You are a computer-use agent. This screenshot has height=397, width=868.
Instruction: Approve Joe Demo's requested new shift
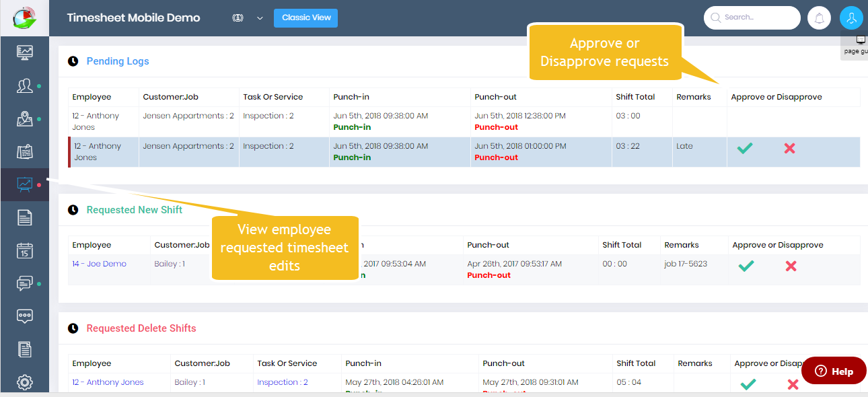746,266
